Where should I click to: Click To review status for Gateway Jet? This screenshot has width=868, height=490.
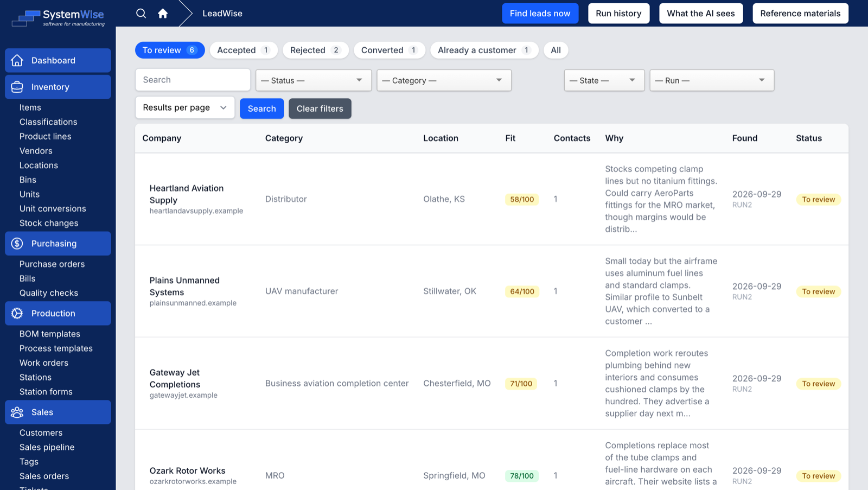tap(819, 384)
